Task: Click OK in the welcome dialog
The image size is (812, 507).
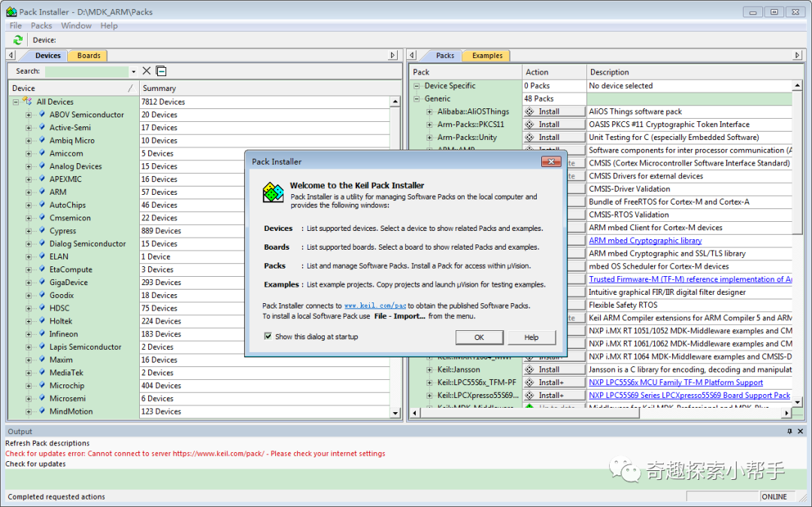Action: point(479,337)
